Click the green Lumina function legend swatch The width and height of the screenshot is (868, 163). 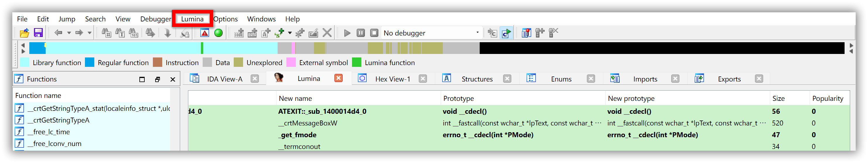[356, 63]
